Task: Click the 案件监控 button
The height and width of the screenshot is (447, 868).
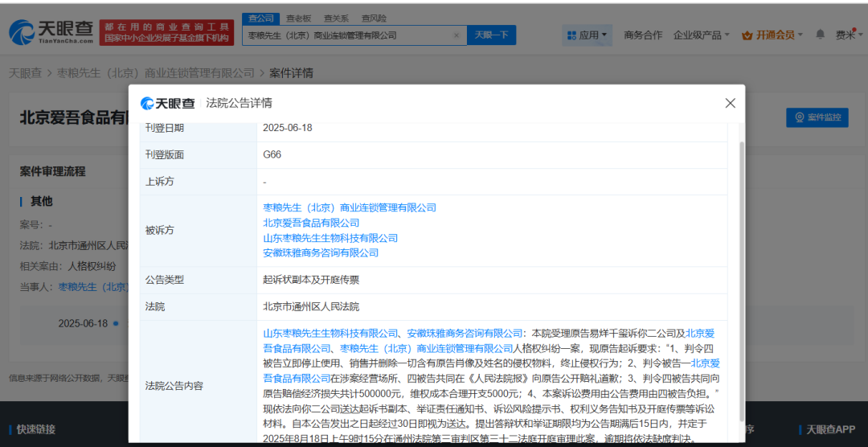Action: click(x=817, y=117)
